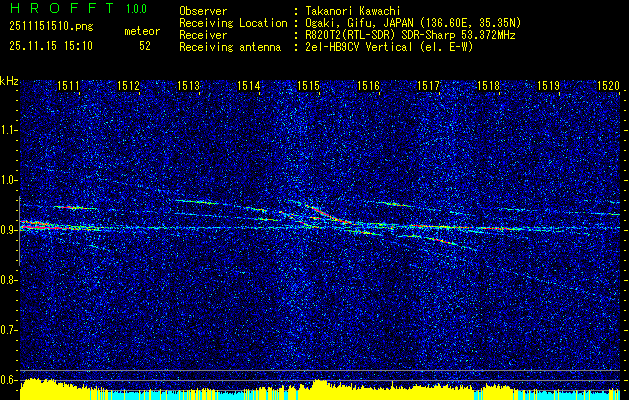Click the 1515 time marker
629x400 pixels.
coord(308,85)
